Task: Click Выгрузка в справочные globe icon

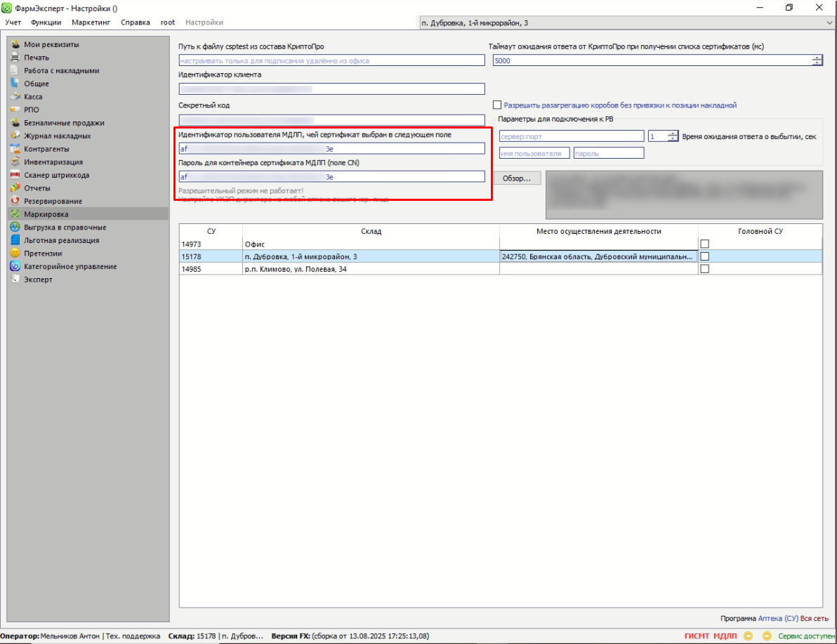Action: (x=15, y=228)
